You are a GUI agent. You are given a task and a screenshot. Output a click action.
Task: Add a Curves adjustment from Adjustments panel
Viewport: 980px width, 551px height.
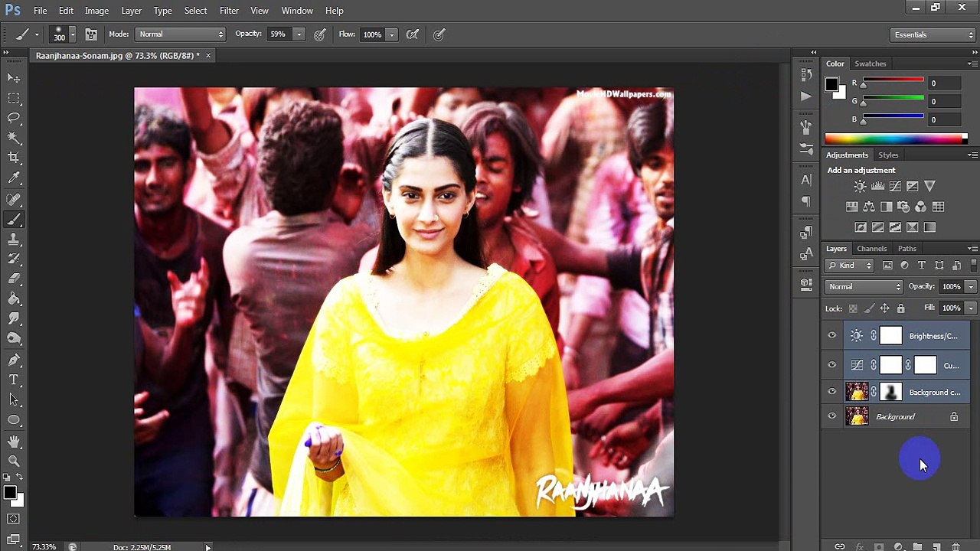click(895, 186)
